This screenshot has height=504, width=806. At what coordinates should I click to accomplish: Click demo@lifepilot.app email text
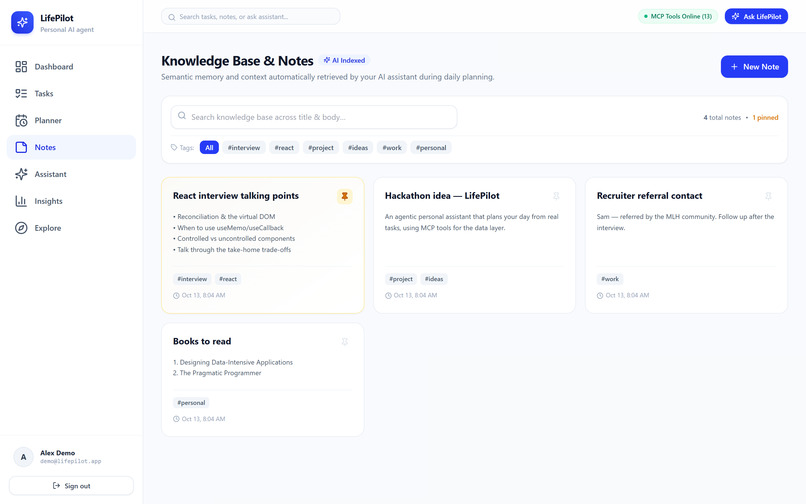pyautogui.click(x=71, y=461)
